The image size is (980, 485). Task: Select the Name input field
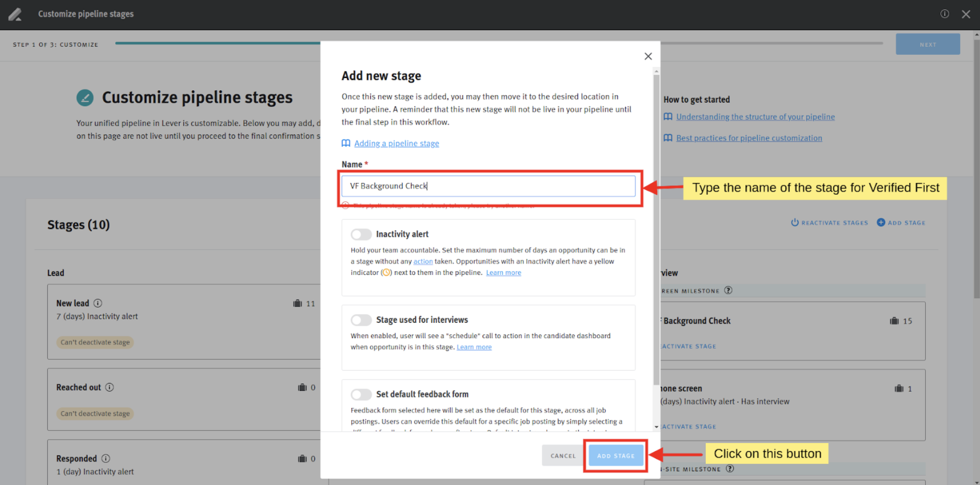point(488,186)
